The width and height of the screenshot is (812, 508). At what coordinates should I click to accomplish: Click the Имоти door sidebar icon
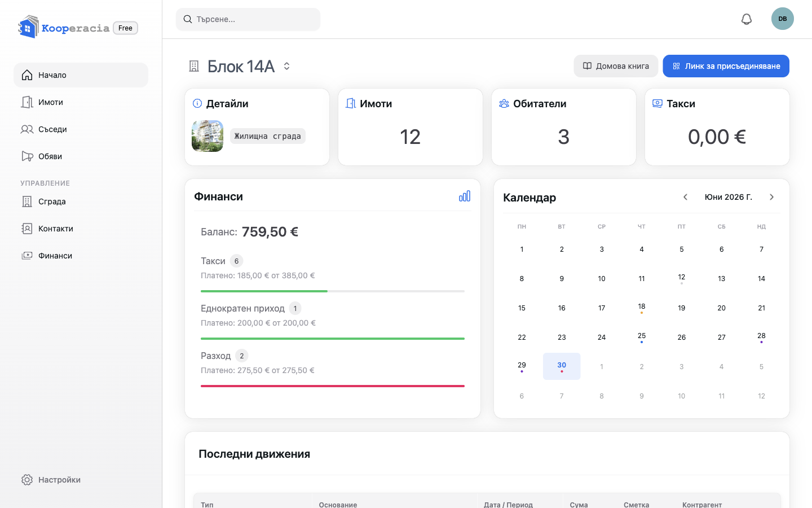27,102
